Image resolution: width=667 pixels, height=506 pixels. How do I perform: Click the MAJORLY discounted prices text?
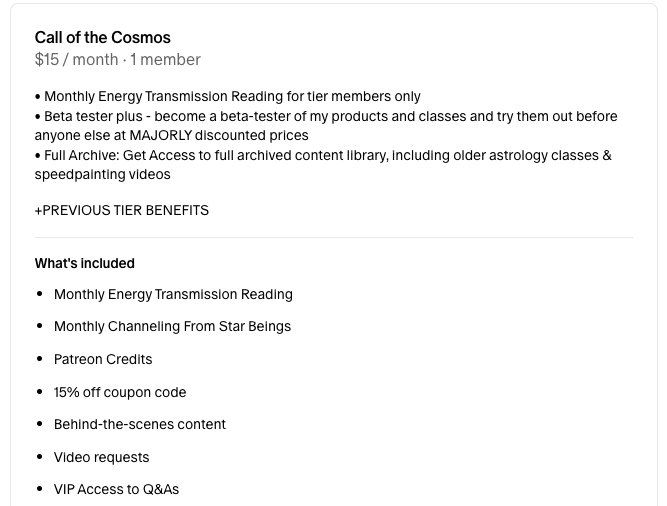[219, 135]
